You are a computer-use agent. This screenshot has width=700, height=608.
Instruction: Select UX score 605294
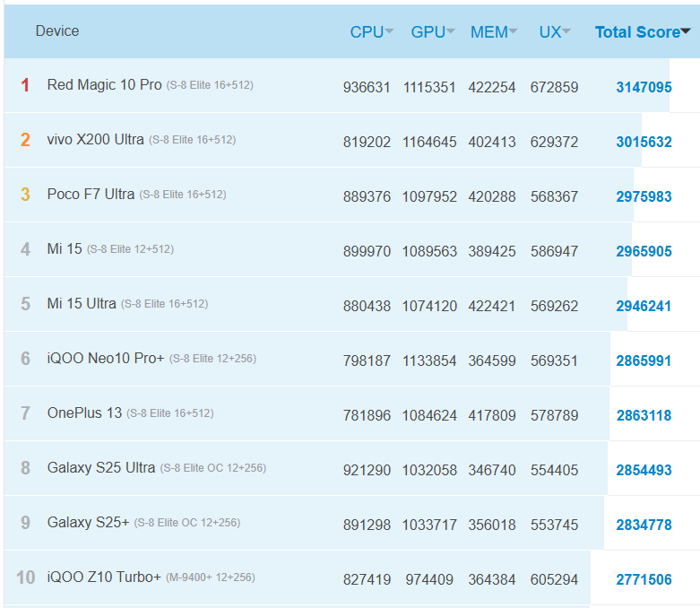coord(554,580)
